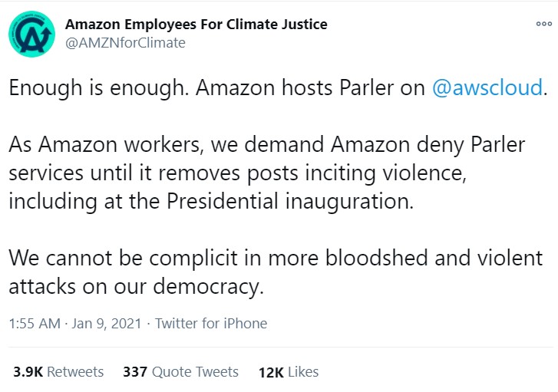Click the Twitter for iPhone source link

[x=211, y=324]
